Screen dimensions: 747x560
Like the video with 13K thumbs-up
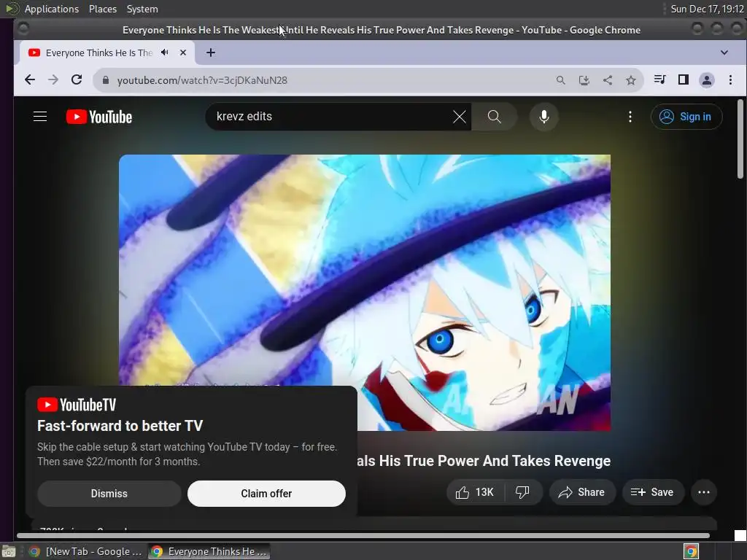(475, 492)
